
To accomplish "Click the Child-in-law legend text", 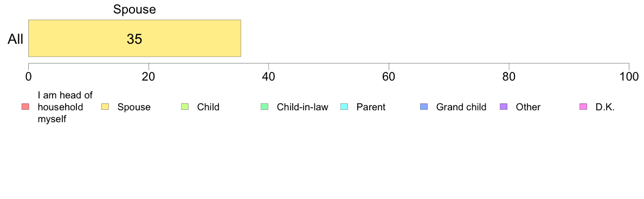I will [x=302, y=107].
